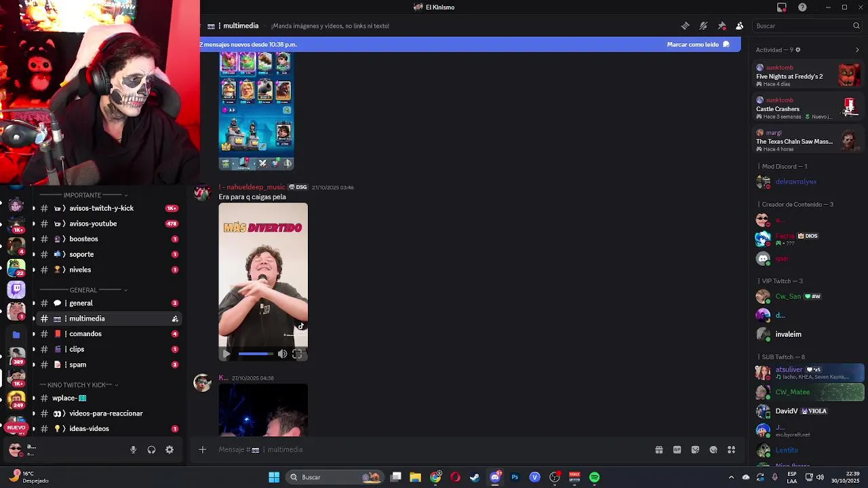The image size is (868, 488).
Task: Open niveles channel
Action: point(108,270)
